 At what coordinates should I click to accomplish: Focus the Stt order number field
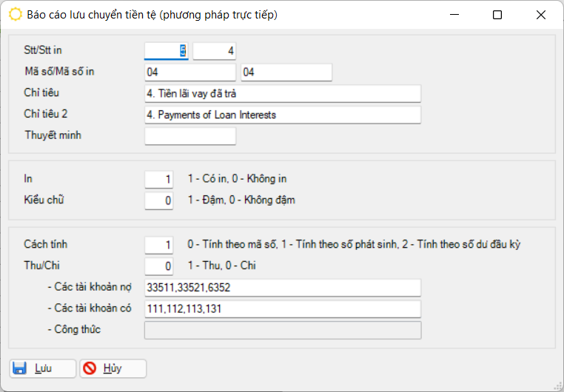click(167, 50)
